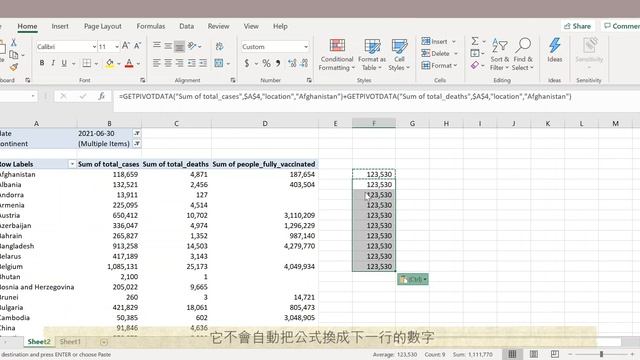The height and width of the screenshot is (360, 640).
Task: Click the Comments button
Action: pos(620,26)
